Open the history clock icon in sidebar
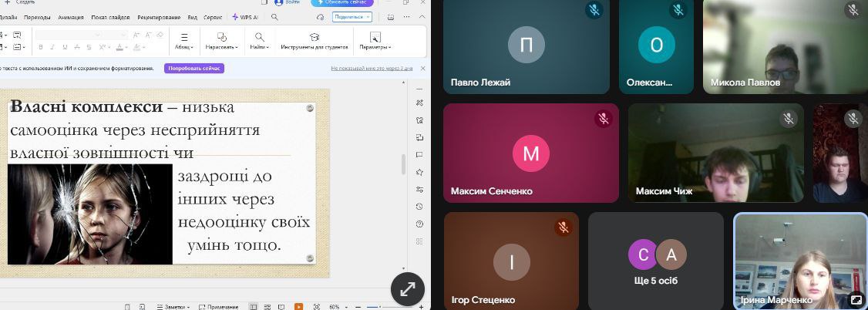Image resolution: width=868 pixels, height=310 pixels. (419, 207)
